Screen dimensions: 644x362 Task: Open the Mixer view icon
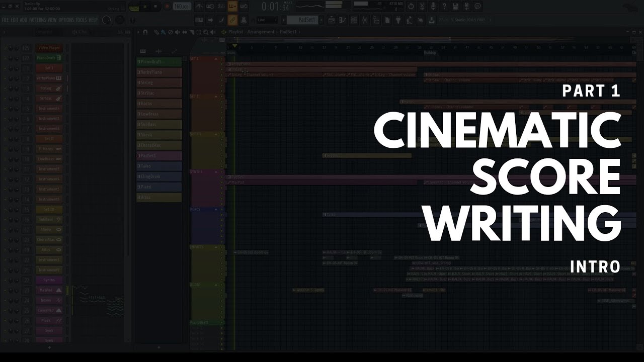(x=365, y=20)
